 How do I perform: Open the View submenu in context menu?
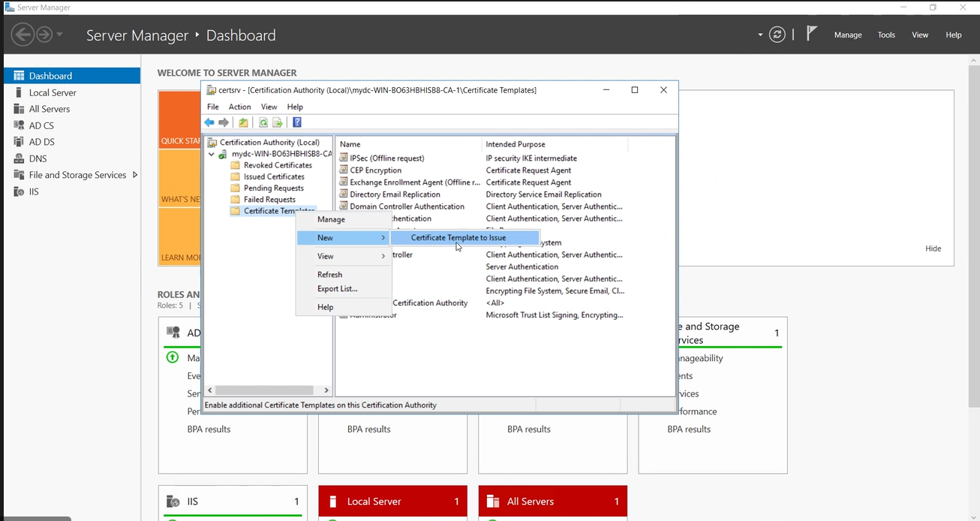pyautogui.click(x=344, y=256)
